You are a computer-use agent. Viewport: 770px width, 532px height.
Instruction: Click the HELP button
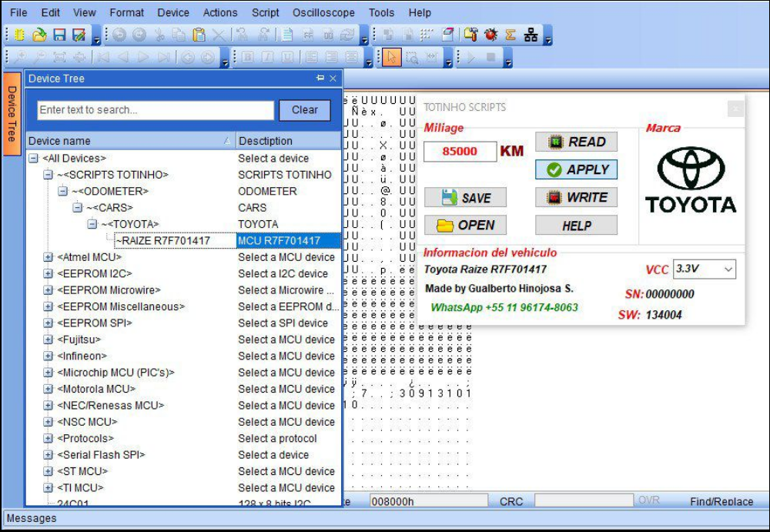click(576, 225)
